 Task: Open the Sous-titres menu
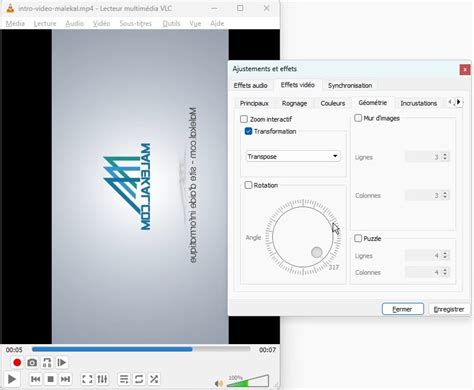tap(136, 23)
